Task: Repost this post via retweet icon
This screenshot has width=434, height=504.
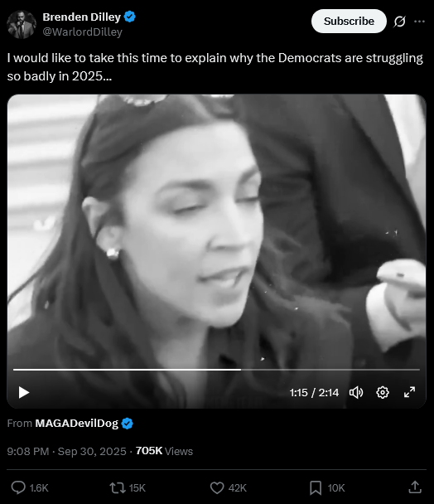Action: pyautogui.click(x=118, y=487)
